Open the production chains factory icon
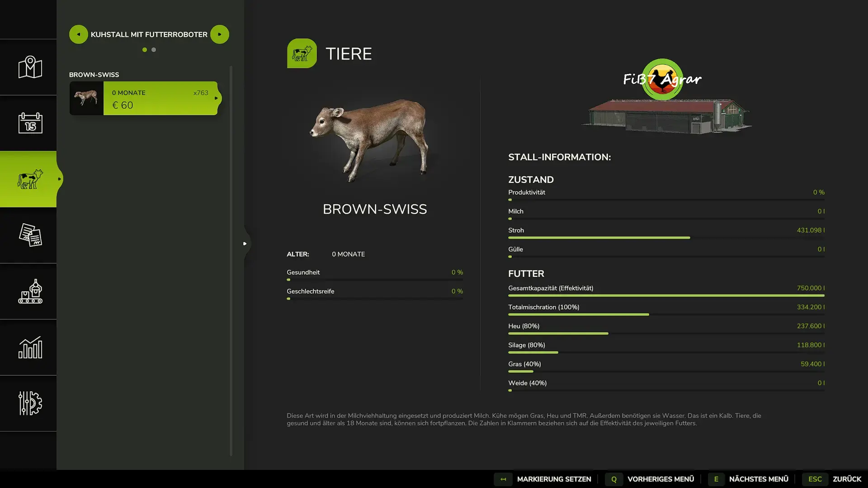Image resolution: width=868 pixels, height=488 pixels. tap(30, 291)
